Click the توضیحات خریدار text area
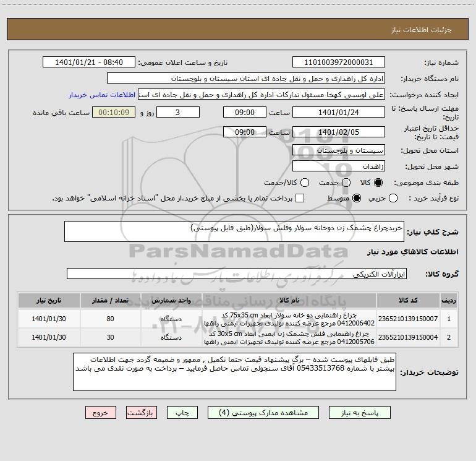 234,372
